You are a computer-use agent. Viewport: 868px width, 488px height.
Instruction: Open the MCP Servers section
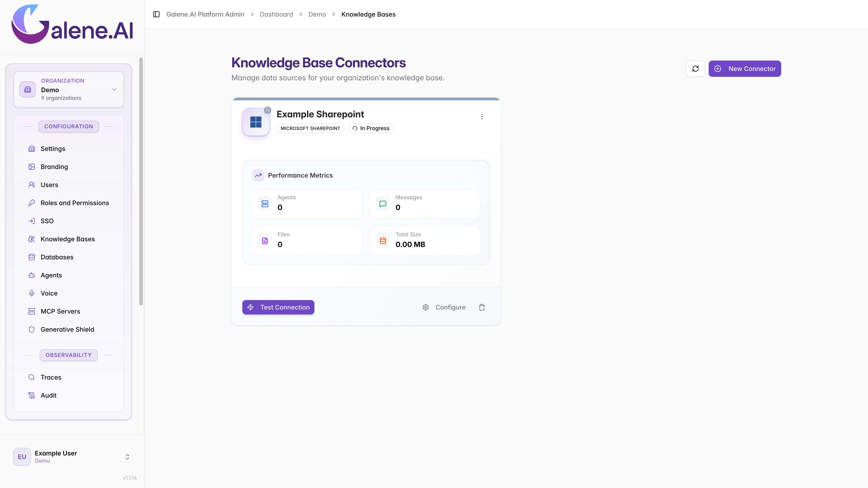point(60,311)
